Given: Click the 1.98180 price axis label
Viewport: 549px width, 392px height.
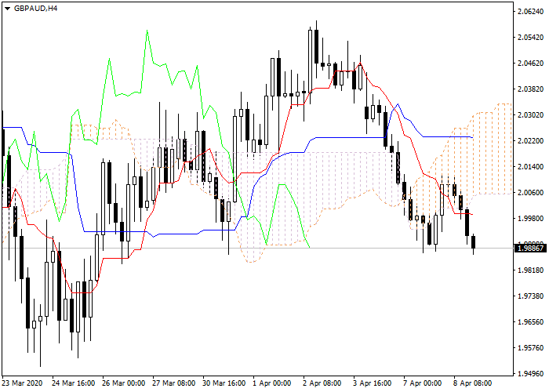Looking at the screenshot, I should point(532,270).
